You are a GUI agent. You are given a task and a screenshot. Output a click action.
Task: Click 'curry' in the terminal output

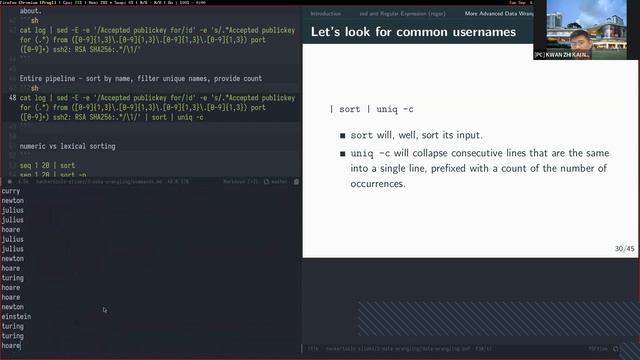coord(11,191)
